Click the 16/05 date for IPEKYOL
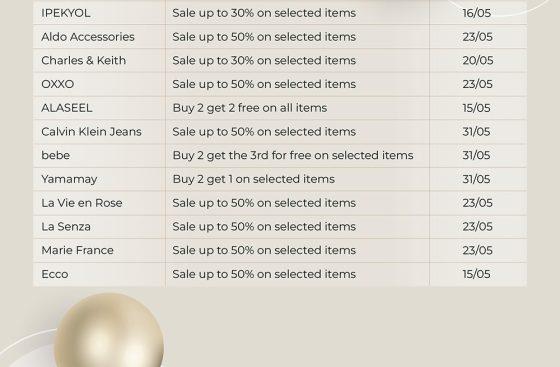The height and width of the screenshot is (367, 560). 476,13
